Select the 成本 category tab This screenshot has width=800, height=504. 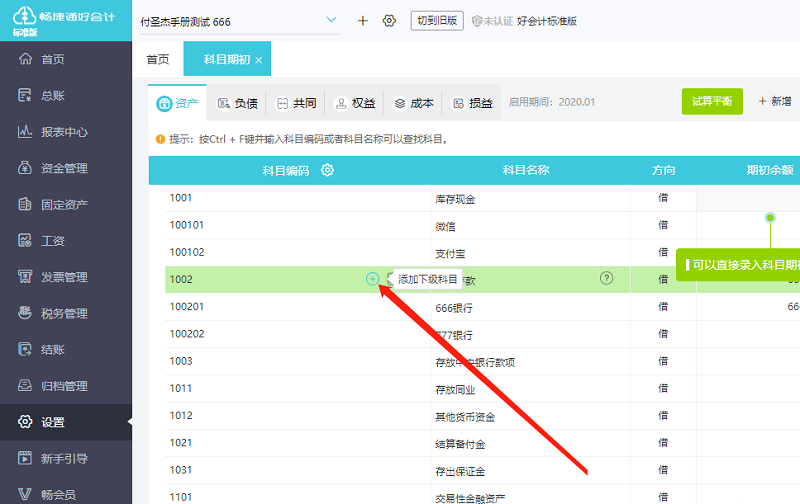413,103
